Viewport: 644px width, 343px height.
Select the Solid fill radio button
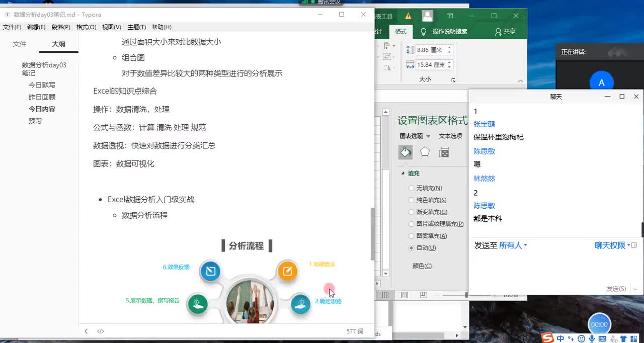coord(412,200)
